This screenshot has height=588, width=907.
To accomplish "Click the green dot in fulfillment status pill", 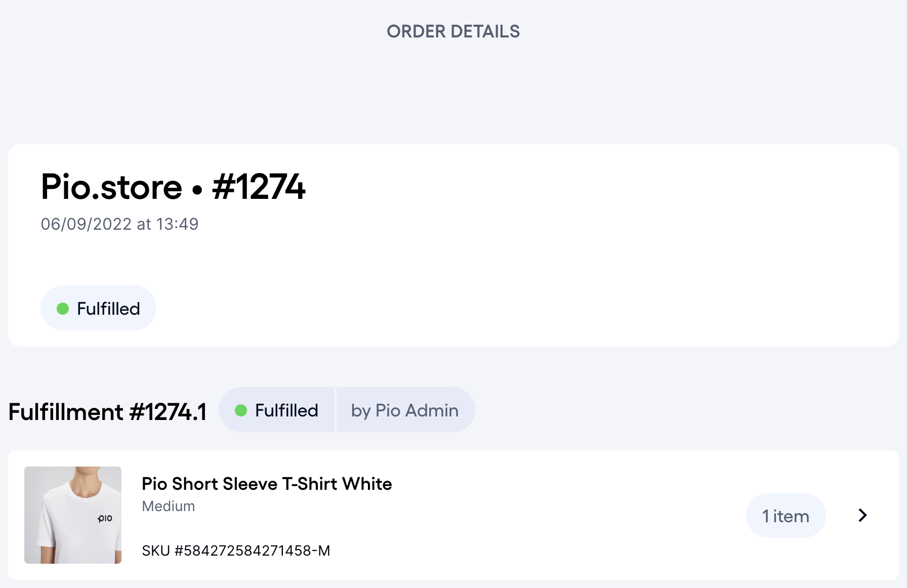I will 241,410.
